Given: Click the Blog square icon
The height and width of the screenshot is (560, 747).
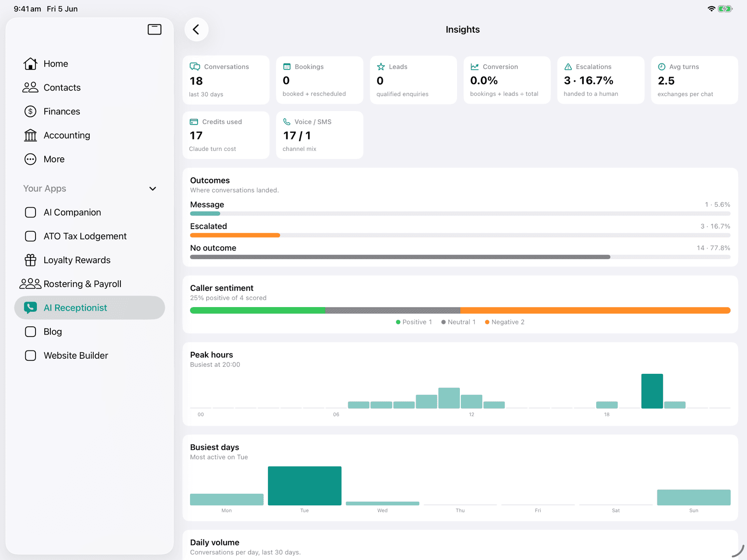Looking at the screenshot, I should pyautogui.click(x=30, y=332).
